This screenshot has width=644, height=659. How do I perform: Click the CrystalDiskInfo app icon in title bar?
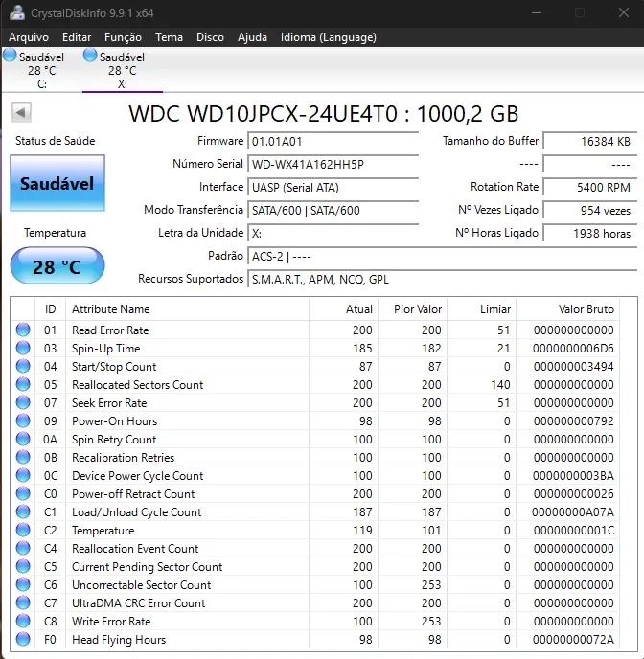click(x=17, y=12)
